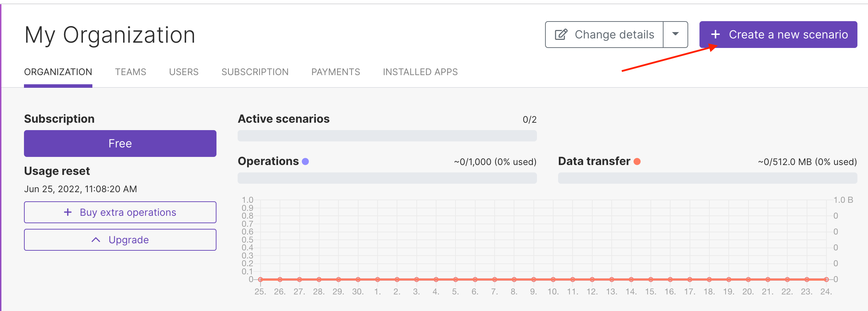Click the plus icon beside Buy extra operations
The height and width of the screenshot is (311, 868).
coord(68,212)
